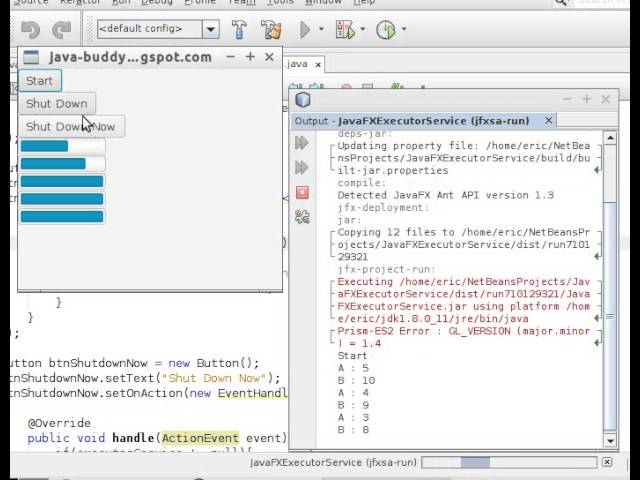This screenshot has width=640, height=480.
Task: Click the third fully filled progress bar
Action: (62, 181)
